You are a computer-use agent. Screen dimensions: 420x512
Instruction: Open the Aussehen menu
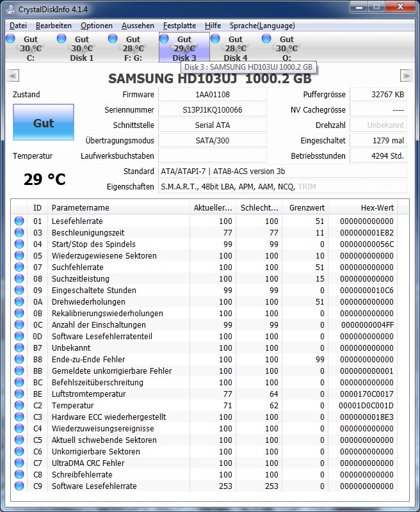pyautogui.click(x=138, y=26)
